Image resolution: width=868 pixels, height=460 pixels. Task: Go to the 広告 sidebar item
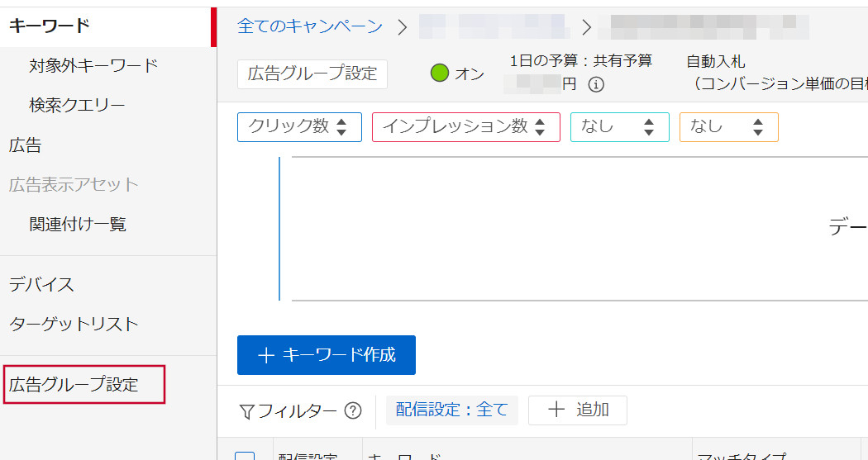click(x=25, y=145)
